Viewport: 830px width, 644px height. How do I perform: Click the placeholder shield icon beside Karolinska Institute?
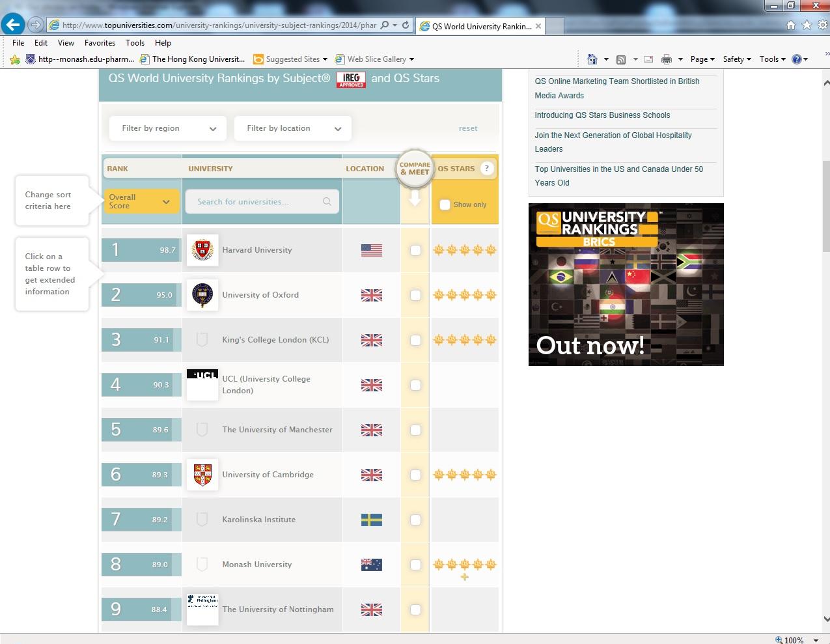pyautogui.click(x=202, y=520)
